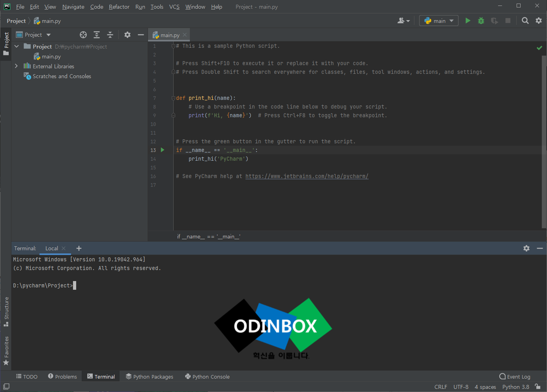Click Project breadcrumb in navigation bar
This screenshot has height=392, width=547.
click(16, 21)
